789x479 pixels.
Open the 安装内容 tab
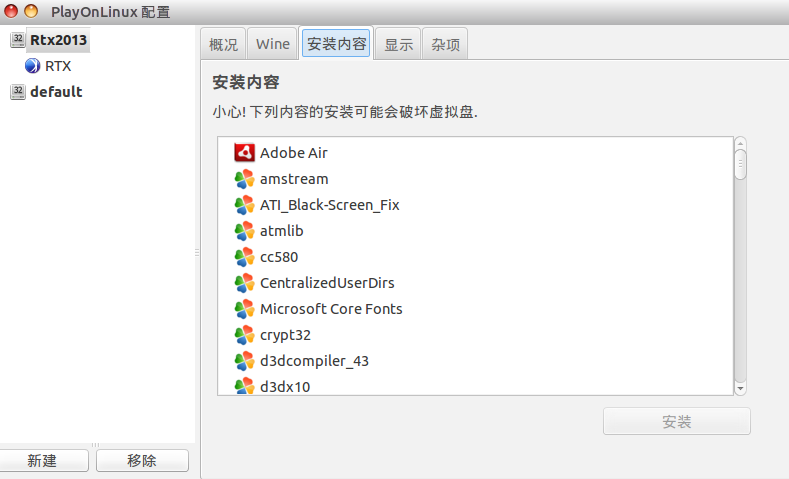(336, 44)
